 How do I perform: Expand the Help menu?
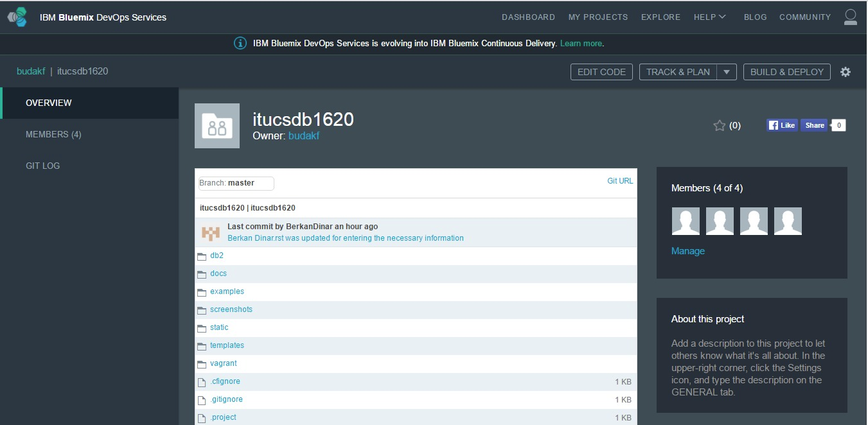click(710, 17)
